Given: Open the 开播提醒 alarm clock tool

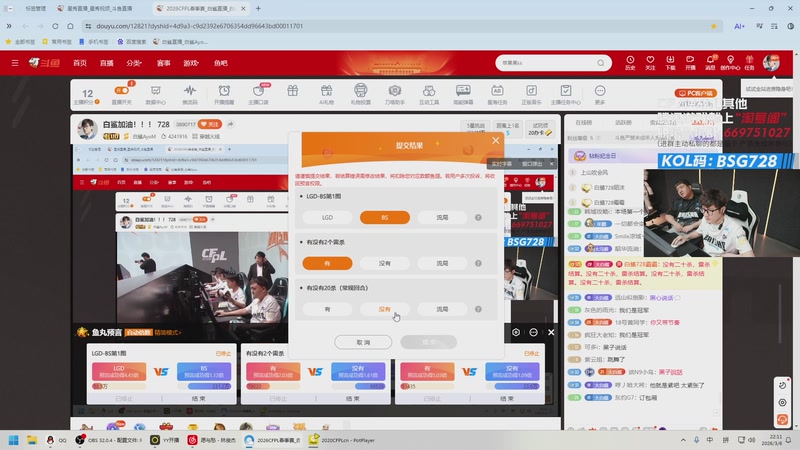Looking at the screenshot, I should (224, 94).
